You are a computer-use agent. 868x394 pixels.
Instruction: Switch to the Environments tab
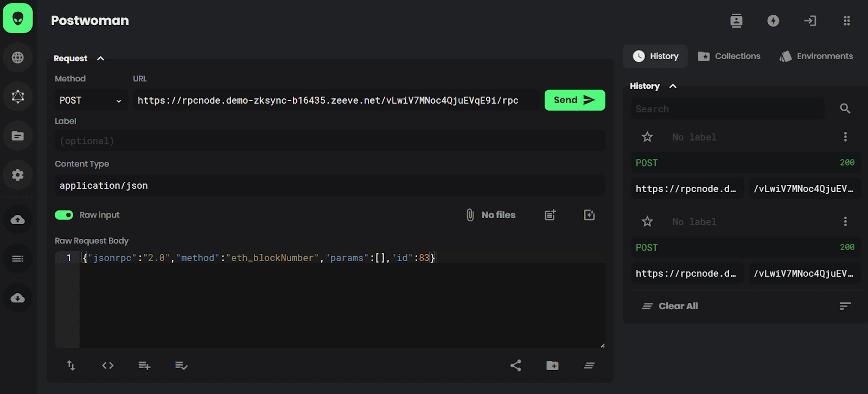coord(816,56)
